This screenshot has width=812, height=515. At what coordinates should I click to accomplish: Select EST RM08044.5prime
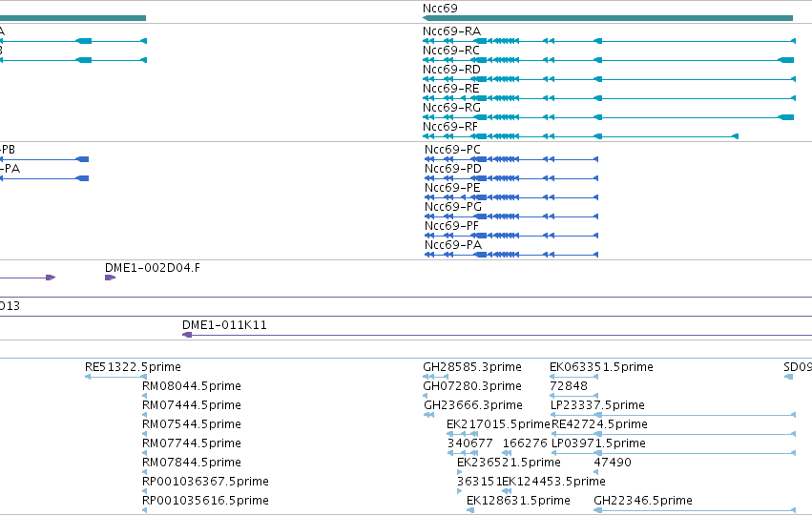192,386
